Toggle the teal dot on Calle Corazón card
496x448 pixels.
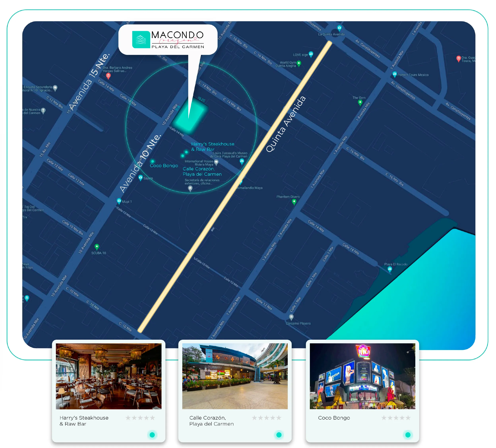pyautogui.click(x=279, y=435)
